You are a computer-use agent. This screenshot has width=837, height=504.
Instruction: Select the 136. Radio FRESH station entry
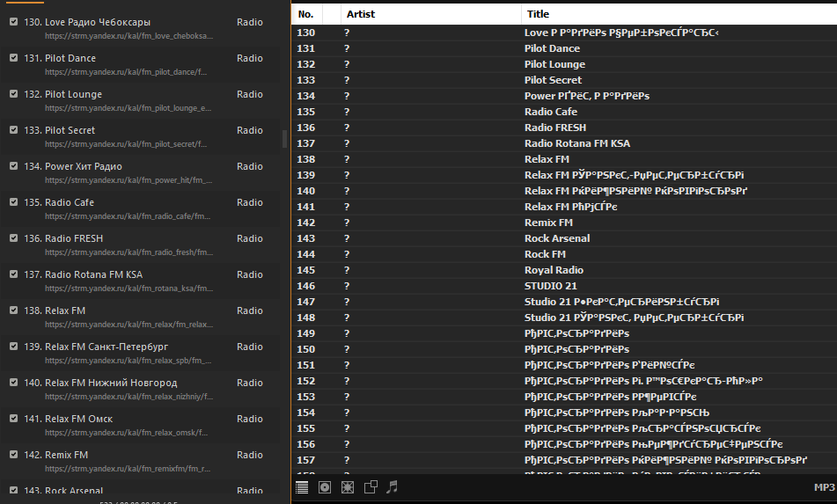[140, 245]
